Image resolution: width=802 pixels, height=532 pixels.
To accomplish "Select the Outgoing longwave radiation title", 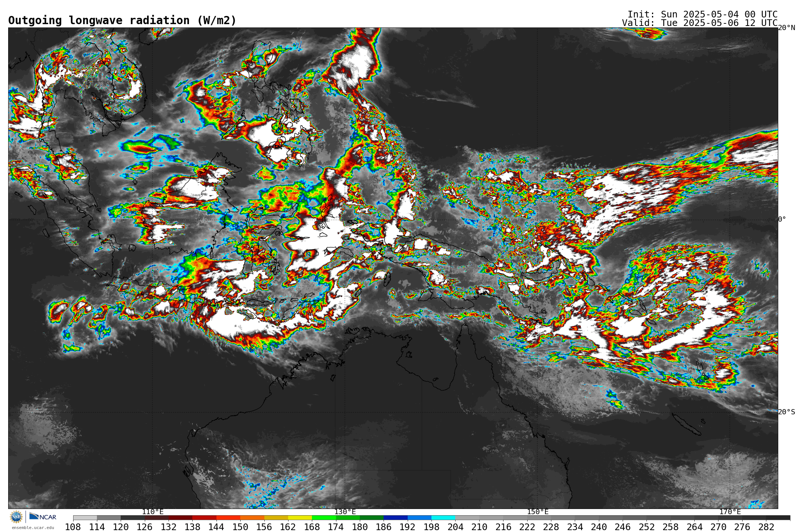I will click(x=122, y=20).
